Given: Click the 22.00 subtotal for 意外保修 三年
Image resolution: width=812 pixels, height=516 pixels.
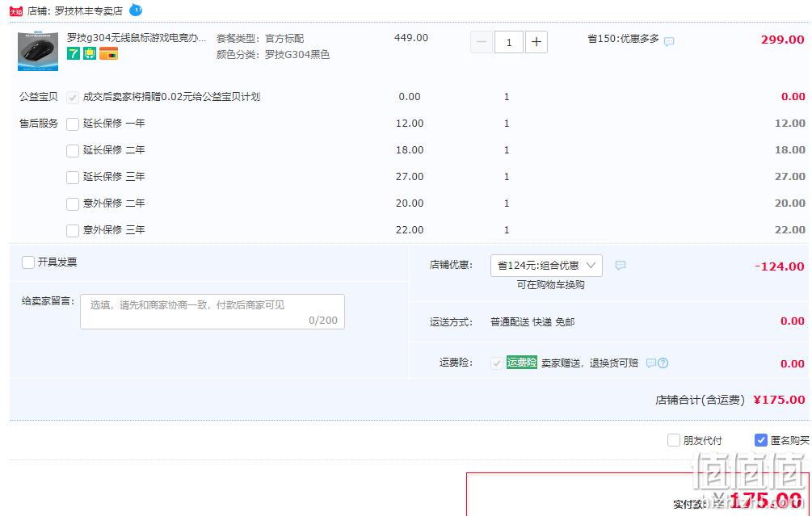Looking at the screenshot, I should 789,230.
